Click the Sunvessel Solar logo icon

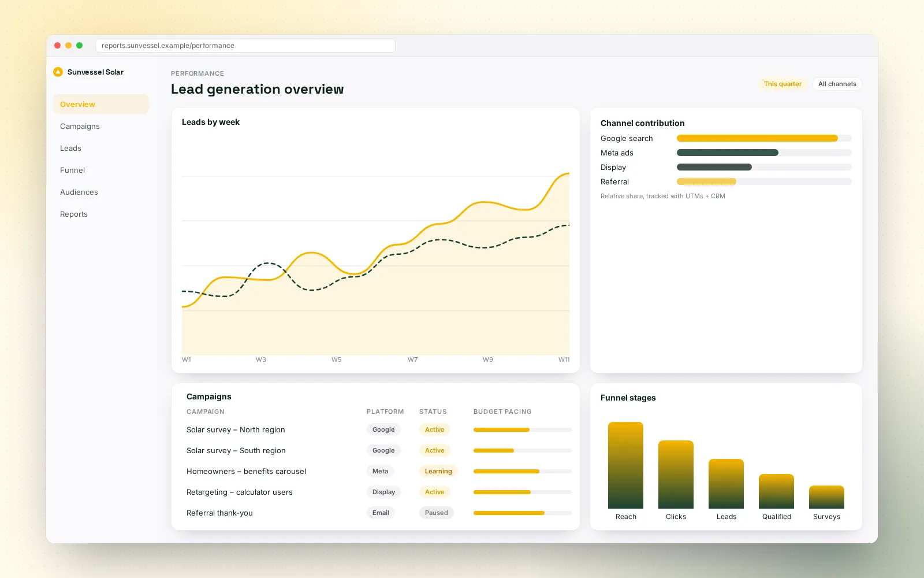point(58,72)
